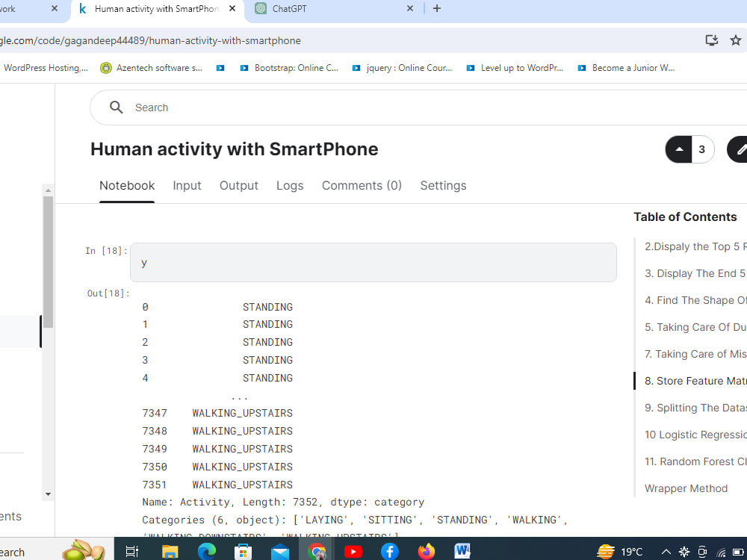747x560 pixels.
Task: Open Microsoft Word from the taskbar
Action: click(462, 552)
